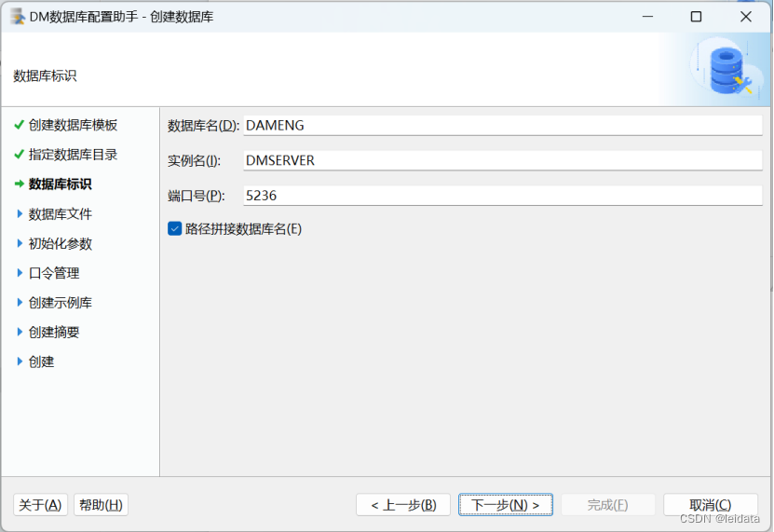Go to the 数据库文件 step

pos(61,214)
